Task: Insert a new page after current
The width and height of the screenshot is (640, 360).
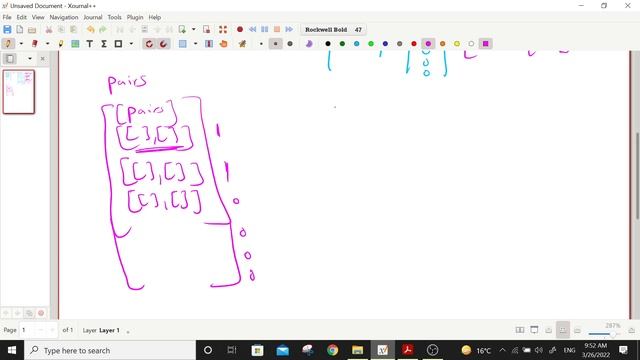Action: click(x=182, y=29)
